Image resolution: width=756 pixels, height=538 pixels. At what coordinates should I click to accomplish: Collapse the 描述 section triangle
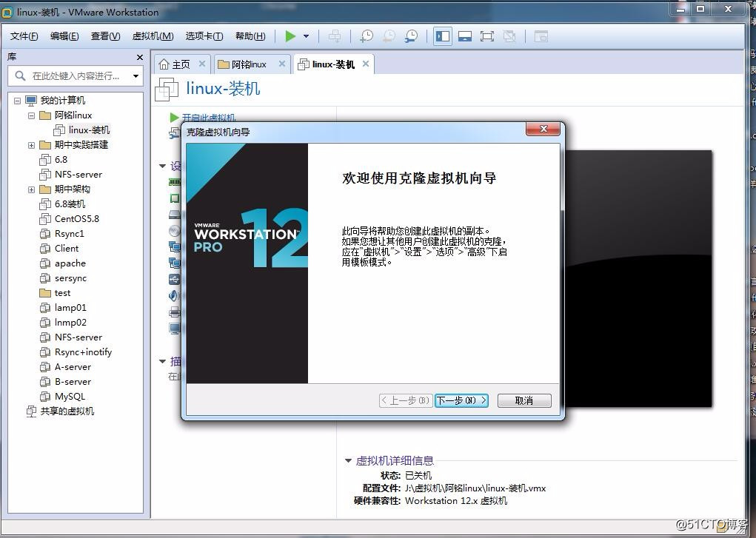[x=162, y=361]
